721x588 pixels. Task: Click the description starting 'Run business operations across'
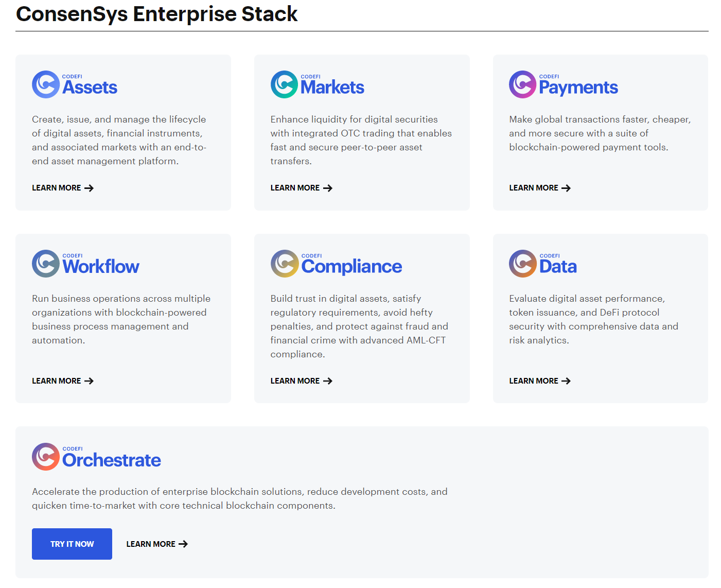(x=121, y=319)
